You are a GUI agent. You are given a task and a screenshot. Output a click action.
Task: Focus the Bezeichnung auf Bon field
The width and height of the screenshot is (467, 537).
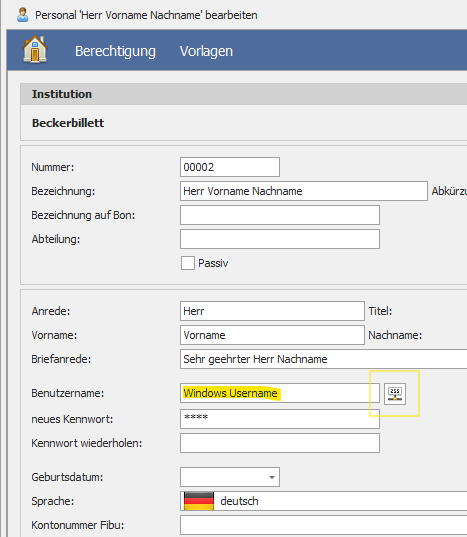tap(280, 215)
